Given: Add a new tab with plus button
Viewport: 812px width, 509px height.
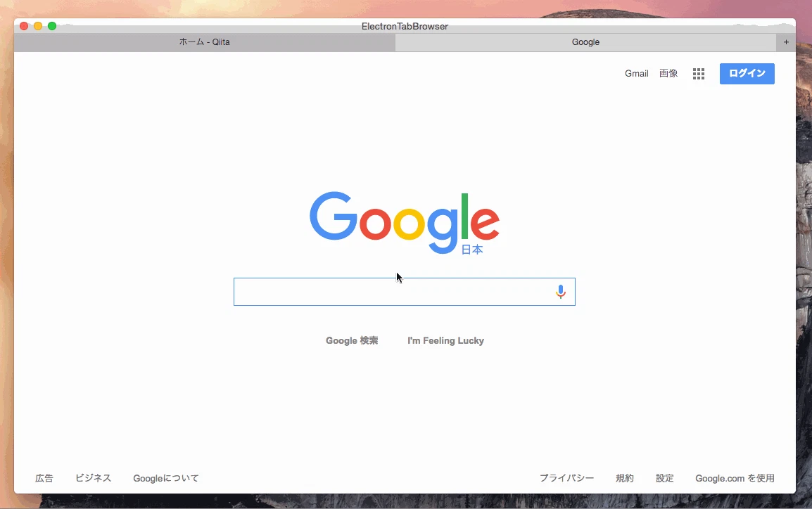Looking at the screenshot, I should [786, 42].
